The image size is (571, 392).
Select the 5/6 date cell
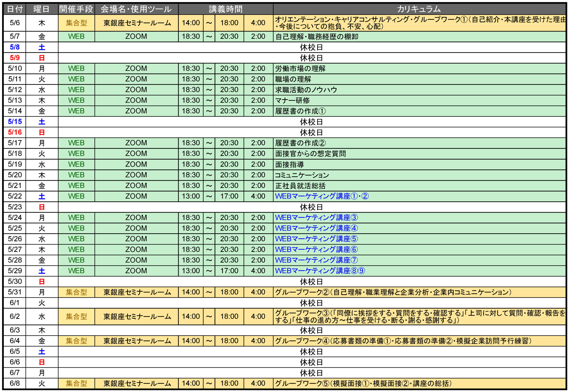[x=15, y=23]
